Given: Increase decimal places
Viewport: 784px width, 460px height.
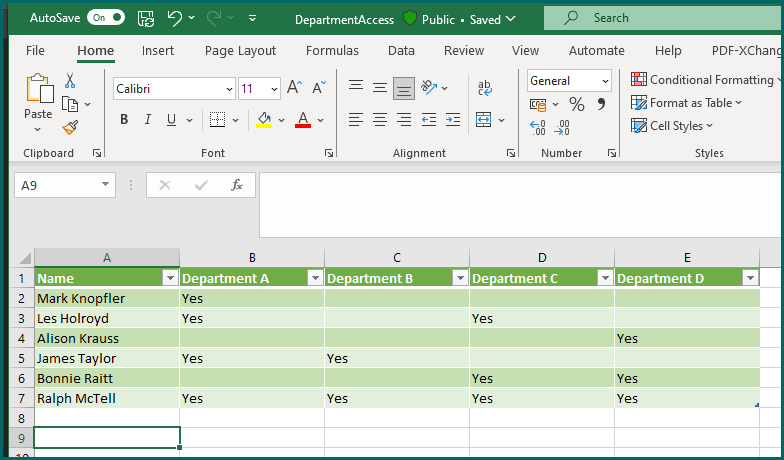Looking at the screenshot, I should (x=538, y=128).
